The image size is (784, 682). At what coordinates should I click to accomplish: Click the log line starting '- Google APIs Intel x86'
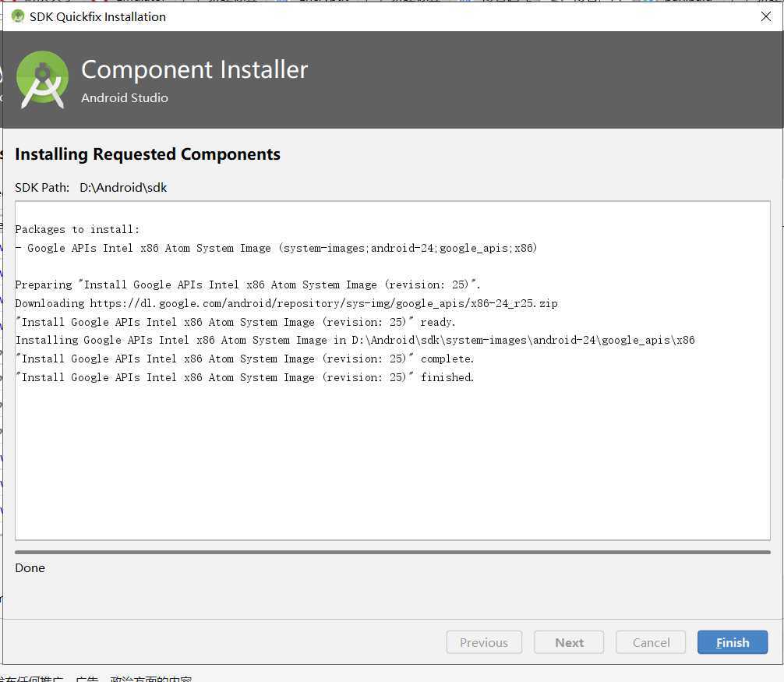276,248
